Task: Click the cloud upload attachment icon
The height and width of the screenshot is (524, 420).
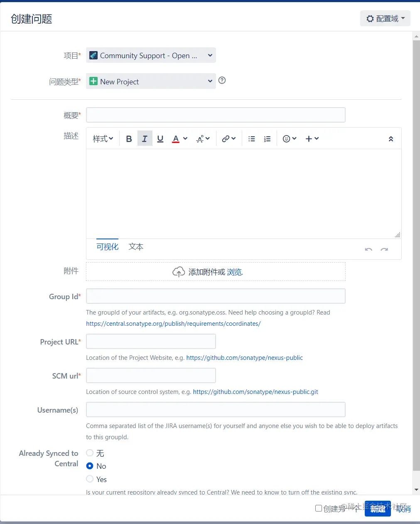Action: pyautogui.click(x=179, y=272)
